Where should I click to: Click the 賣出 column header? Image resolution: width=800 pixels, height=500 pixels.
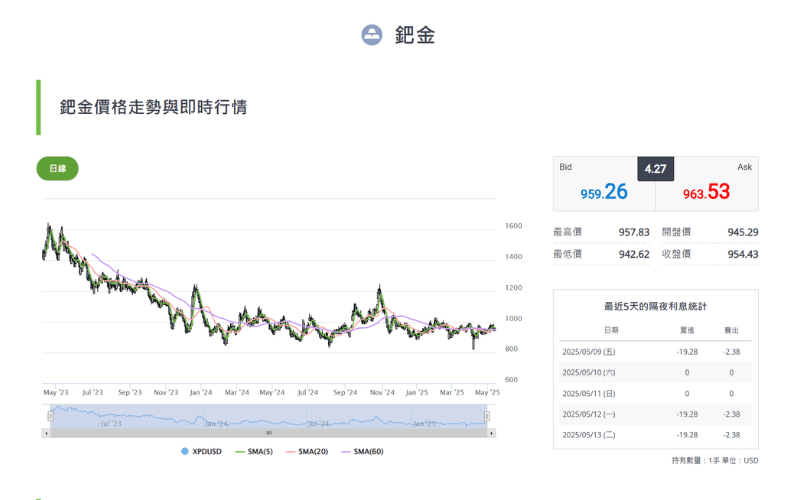click(732, 330)
